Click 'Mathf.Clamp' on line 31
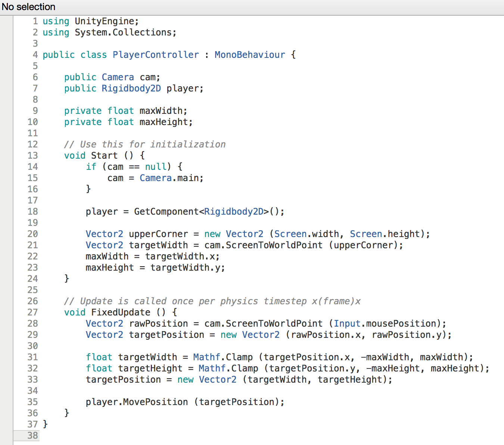Viewport: 504px width, 445px height. pos(223,357)
